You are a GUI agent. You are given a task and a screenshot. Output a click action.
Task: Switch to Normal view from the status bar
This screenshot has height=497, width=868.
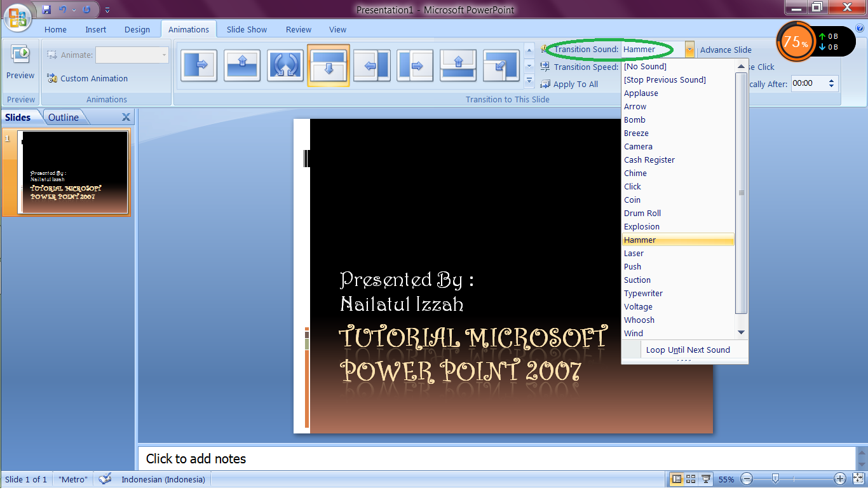677,479
